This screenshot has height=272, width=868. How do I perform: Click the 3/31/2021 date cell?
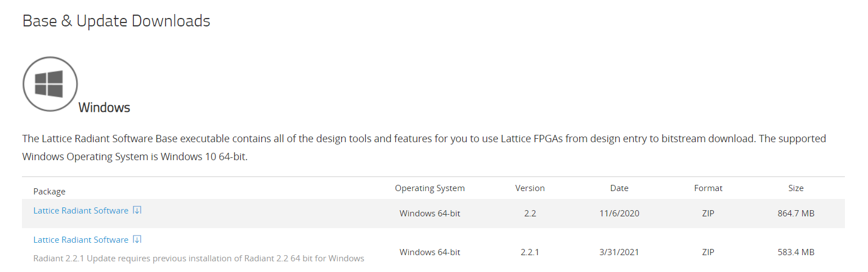[619, 252]
